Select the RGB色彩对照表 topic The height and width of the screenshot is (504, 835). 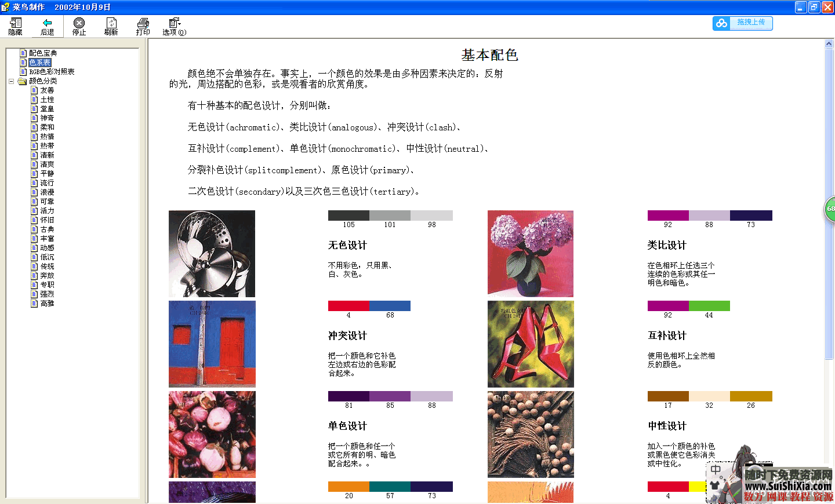(x=52, y=72)
